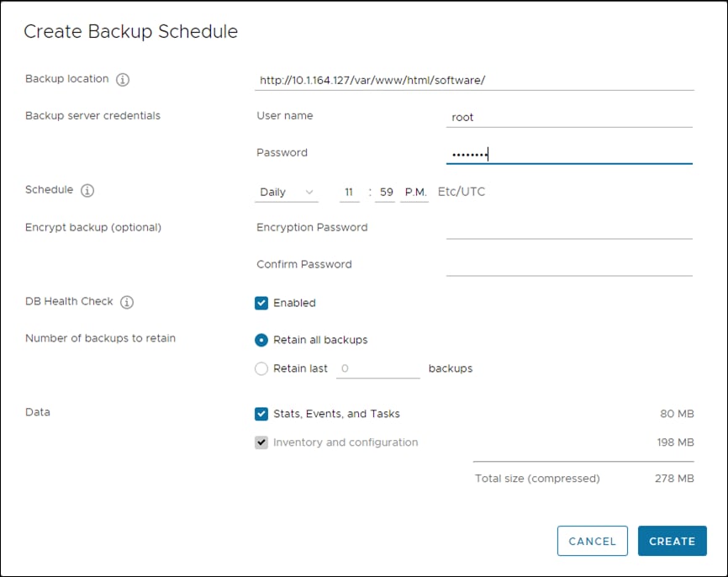The width and height of the screenshot is (728, 577).
Task: Click the minute field showing 59
Action: 385,192
